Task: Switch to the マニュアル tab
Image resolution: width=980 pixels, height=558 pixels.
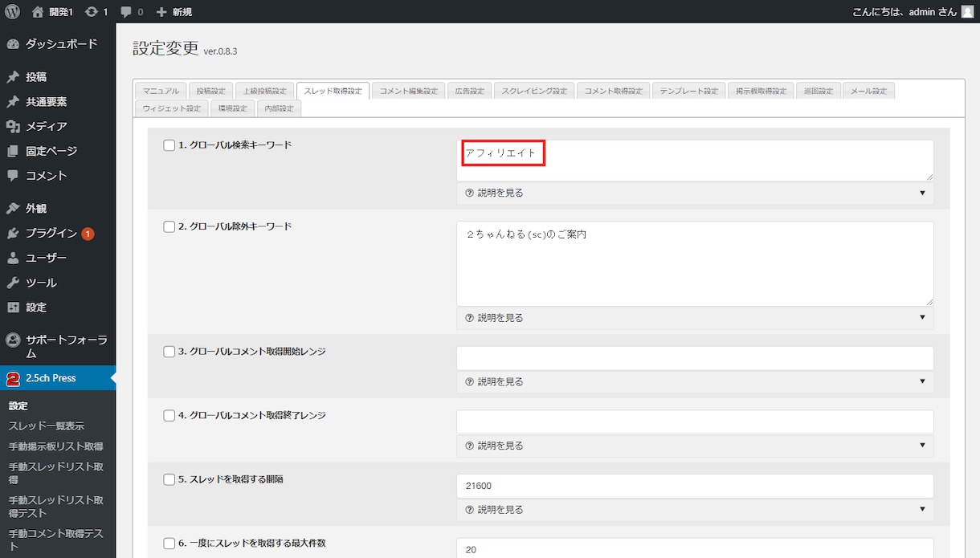Action: [x=161, y=91]
